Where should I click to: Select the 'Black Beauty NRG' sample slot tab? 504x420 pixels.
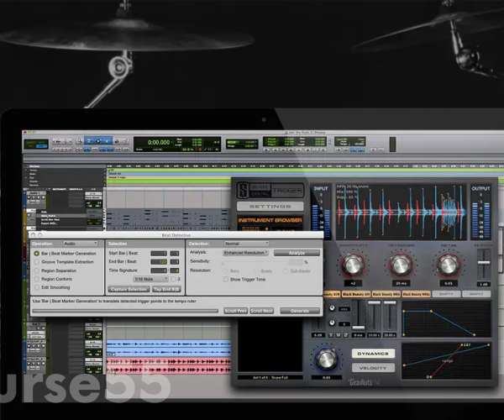coord(386,294)
